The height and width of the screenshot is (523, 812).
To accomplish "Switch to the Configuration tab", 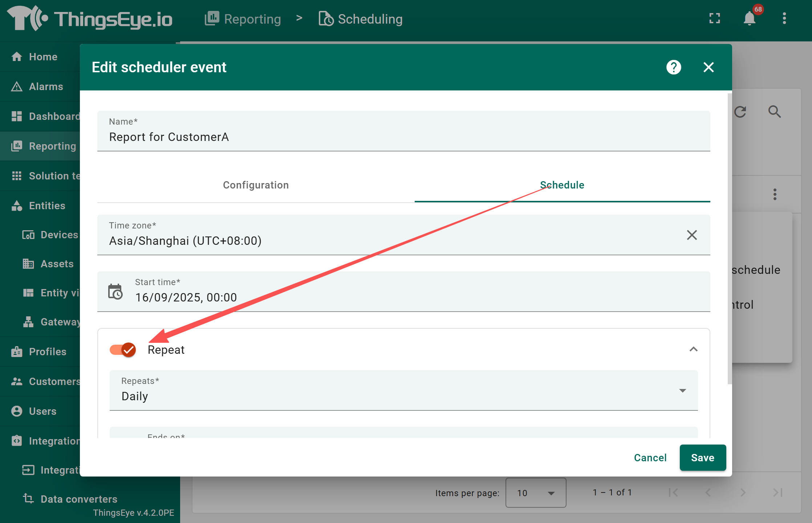I will (x=256, y=185).
